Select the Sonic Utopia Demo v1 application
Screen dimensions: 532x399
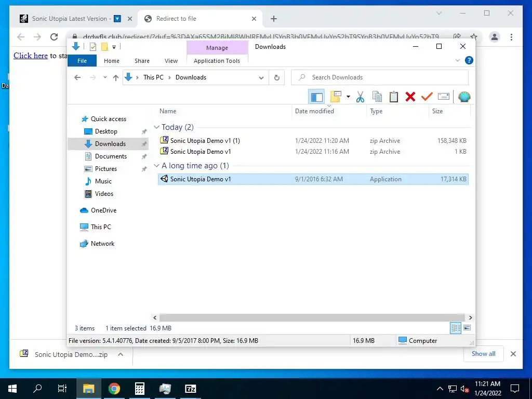[313, 179]
